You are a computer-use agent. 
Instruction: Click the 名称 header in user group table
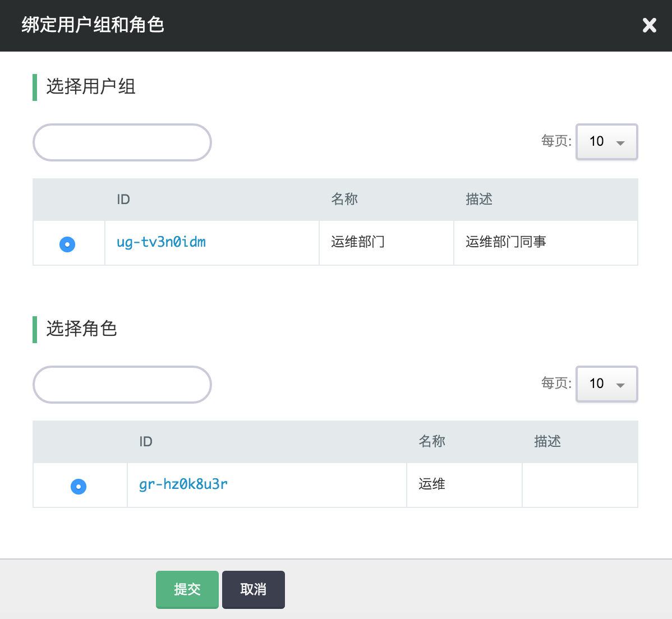pos(344,200)
